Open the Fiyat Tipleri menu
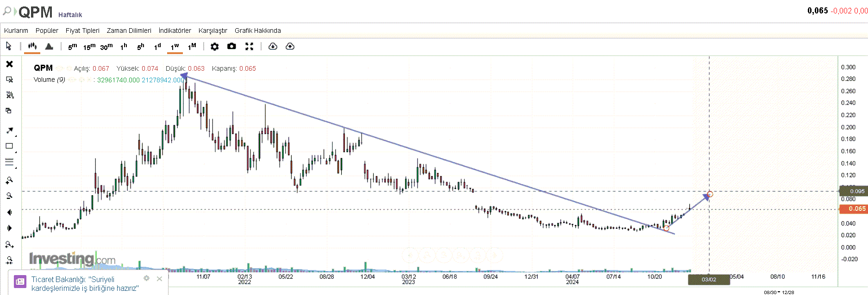 (82, 31)
